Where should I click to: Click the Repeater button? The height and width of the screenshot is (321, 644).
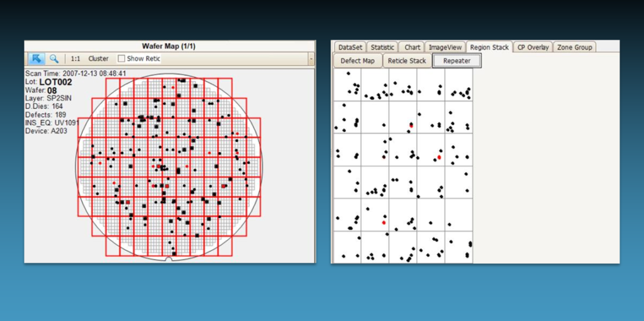click(x=457, y=61)
